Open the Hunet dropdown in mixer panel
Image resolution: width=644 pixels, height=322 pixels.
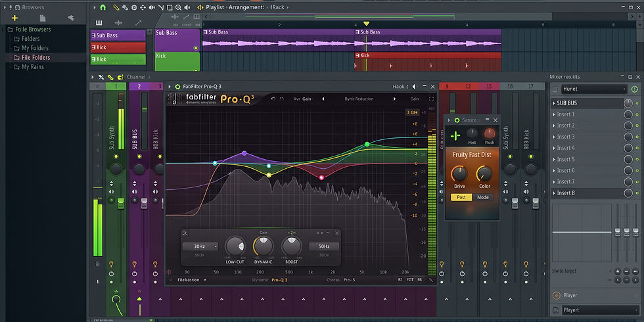point(594,89)
